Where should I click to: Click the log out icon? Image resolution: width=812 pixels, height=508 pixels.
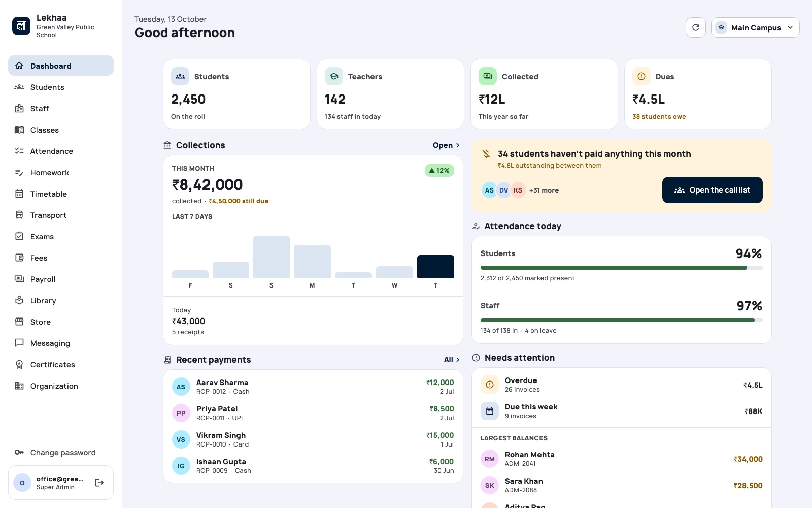(x=99, y=483)
